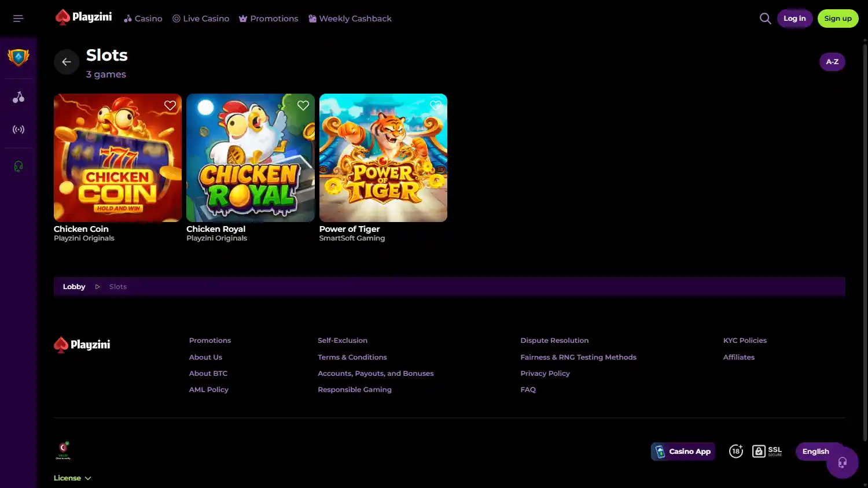Click the Playzini logo in the footer
Image resolution: width=868 pixels, height=488 pixels.
click(x=82, y=345)
